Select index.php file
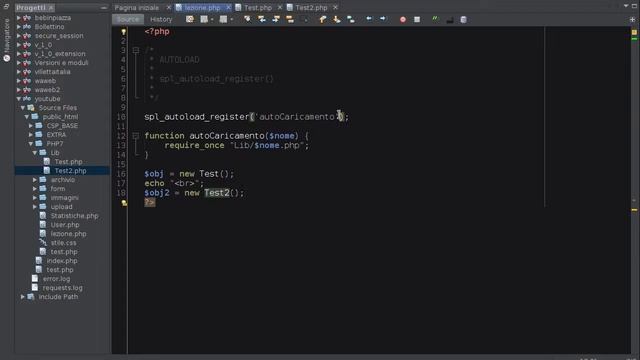640x360 pixels. [62, 261]
